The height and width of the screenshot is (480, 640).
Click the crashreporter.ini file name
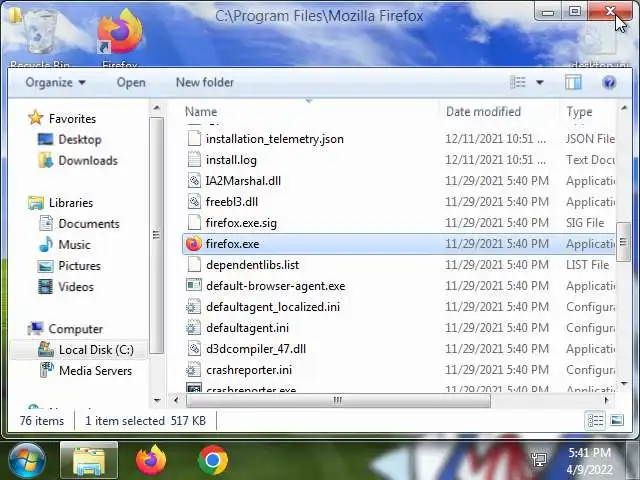249,370
